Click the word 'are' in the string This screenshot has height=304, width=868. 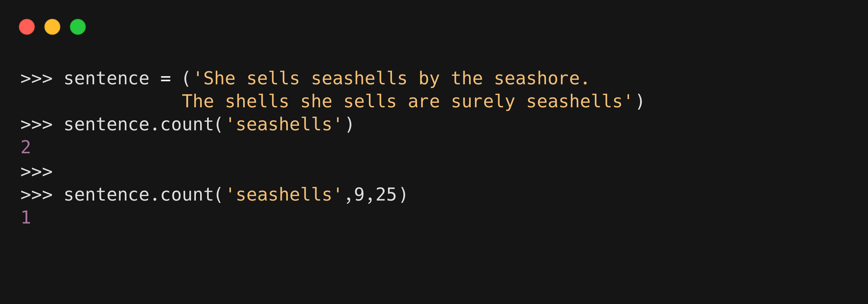point(423,102)
